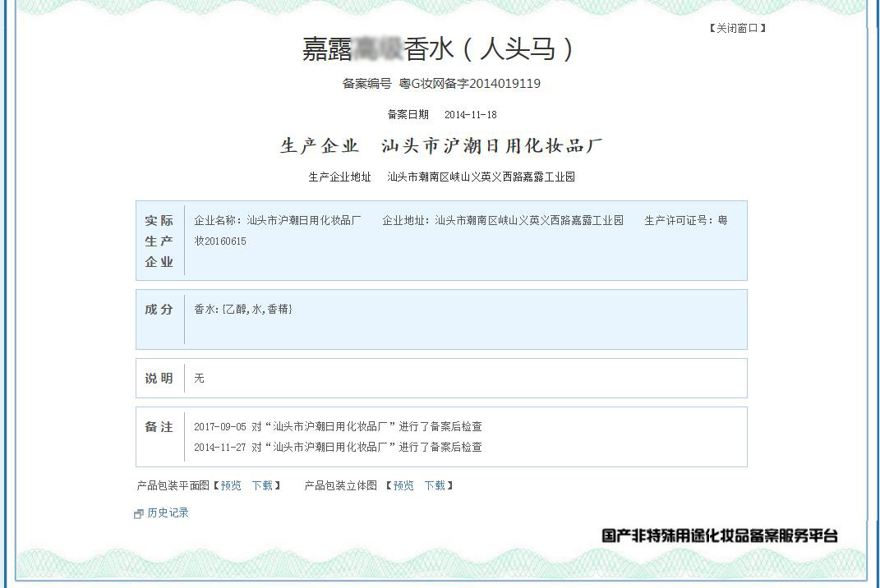The image size is (880, 588).
Task: Click the 生产企业地址 address text
Action: coord(481,177)
